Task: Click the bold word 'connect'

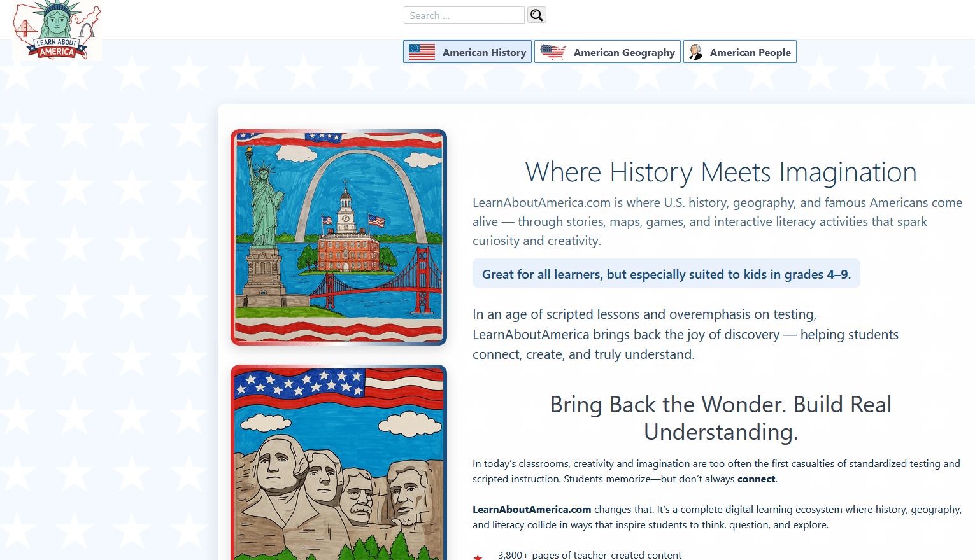Action: click(756, 479)
